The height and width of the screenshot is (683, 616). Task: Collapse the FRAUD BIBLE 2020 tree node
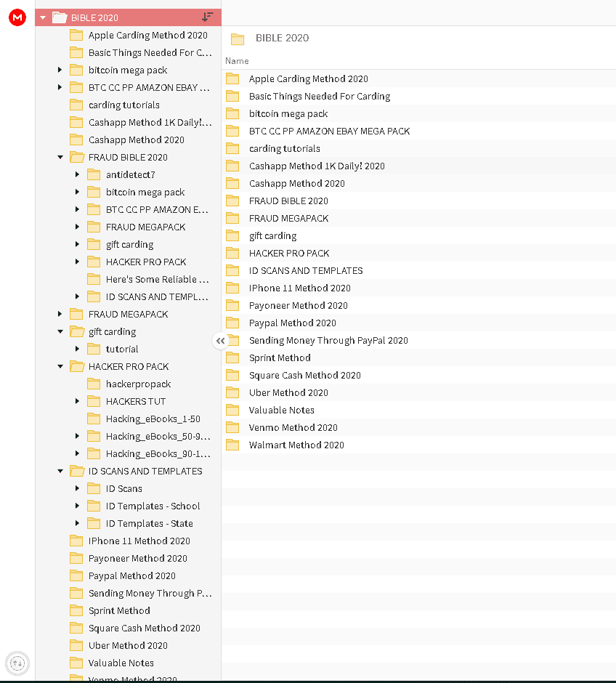60,157
